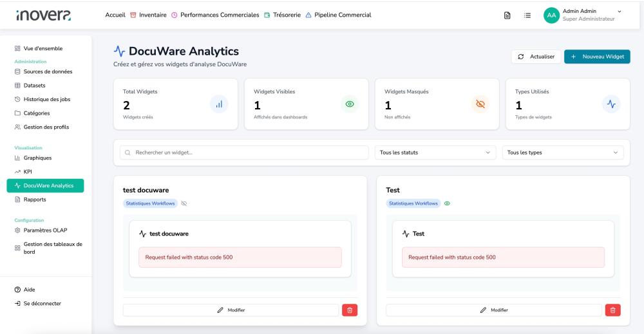This screenshot has height=334, width=644.
Task: Expand the Tous les types filter
Action: pyautogui.click(x=562, y=153)
